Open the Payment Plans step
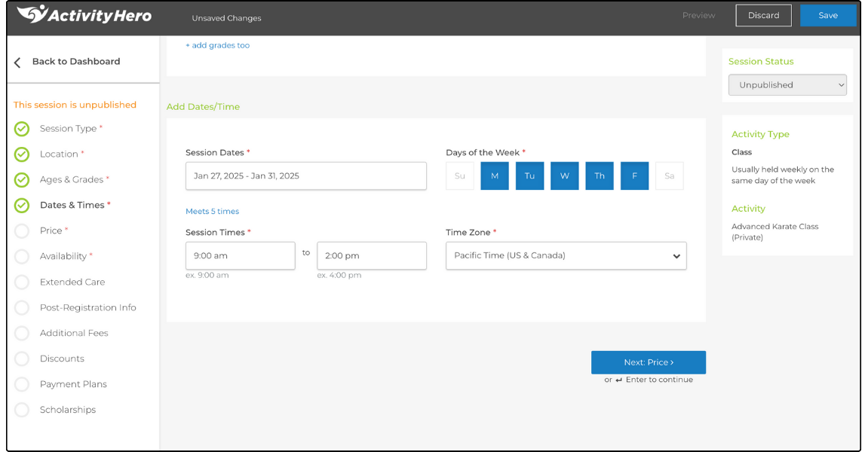Screen dimensions: 868x452 click(x=74, y=384)
